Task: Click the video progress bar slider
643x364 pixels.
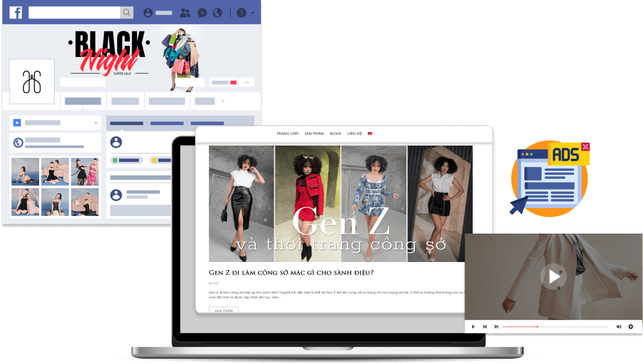Action: pos(537,327)
